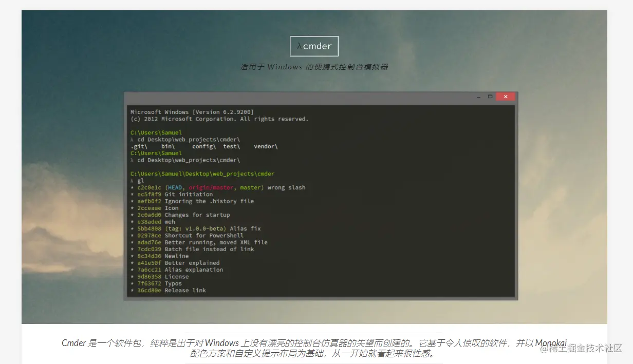This screenshot has width=633, height=364.
Task: Click commit '2c0a6d0 Changes for startup'
Action: (180, 215)
